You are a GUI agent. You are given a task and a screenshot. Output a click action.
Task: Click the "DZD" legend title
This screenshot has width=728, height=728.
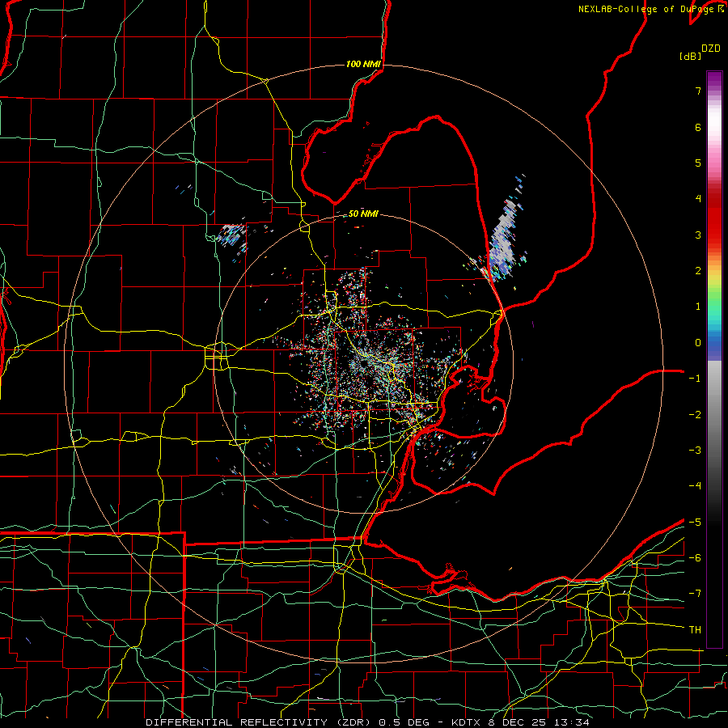[x=711, y=49]
